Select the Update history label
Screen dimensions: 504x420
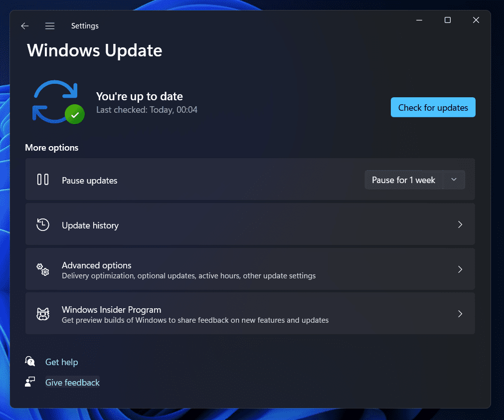90,225
